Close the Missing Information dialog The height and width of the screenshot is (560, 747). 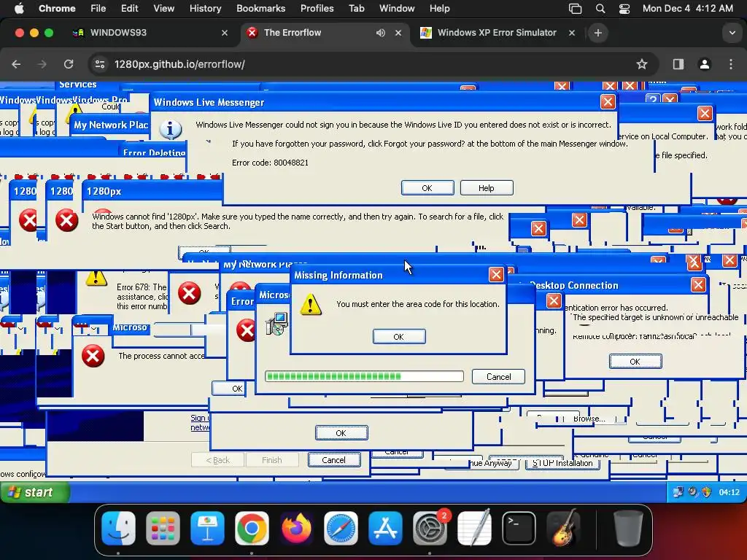pos(496,275)
